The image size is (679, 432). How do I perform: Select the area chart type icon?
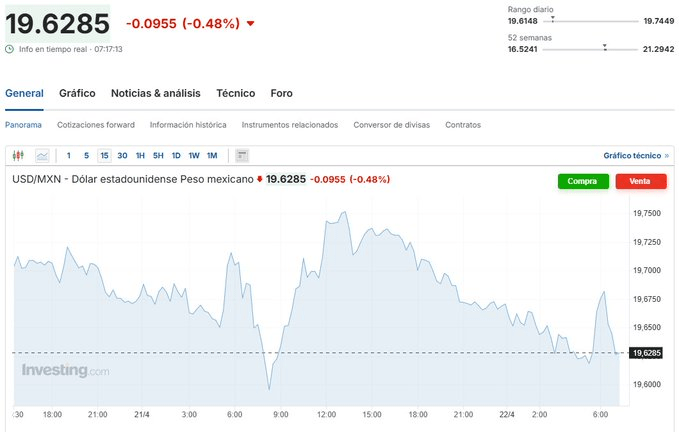pyautogui.click(x=42, y=155)
